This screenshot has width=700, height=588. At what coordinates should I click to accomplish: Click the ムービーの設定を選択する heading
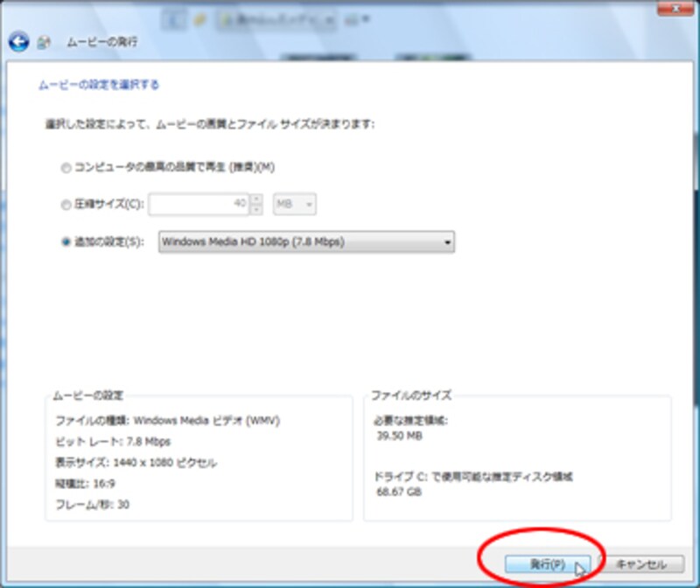[x=98, y=86]
